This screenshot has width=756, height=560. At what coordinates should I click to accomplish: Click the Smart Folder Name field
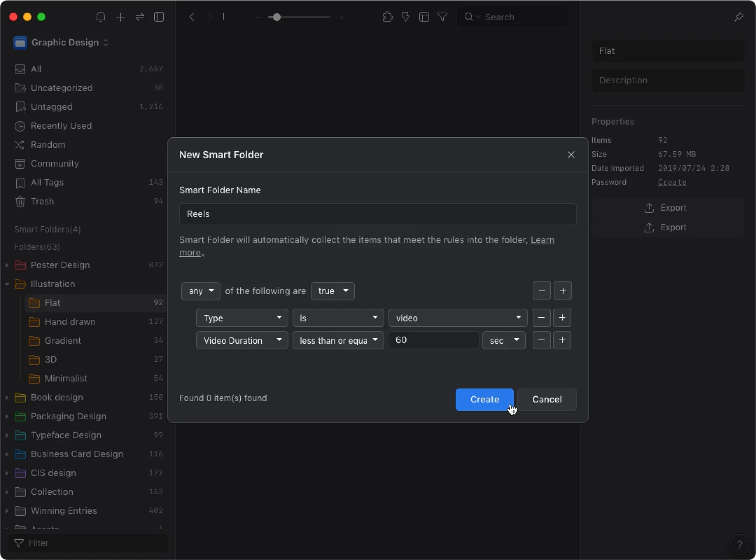pos(378,214)
